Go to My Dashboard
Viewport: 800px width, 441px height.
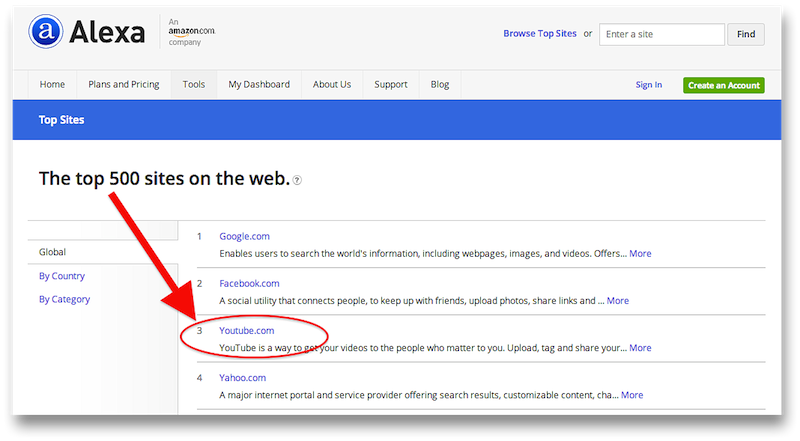259,84
